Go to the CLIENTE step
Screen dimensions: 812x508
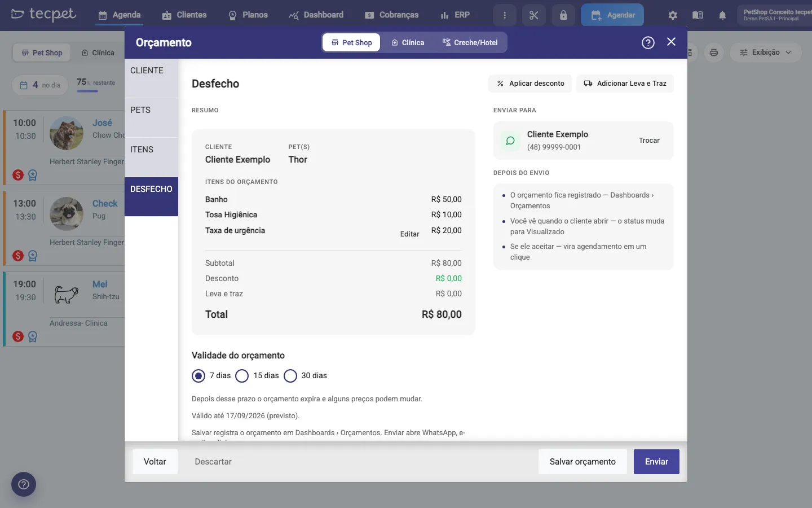[151, 78]
